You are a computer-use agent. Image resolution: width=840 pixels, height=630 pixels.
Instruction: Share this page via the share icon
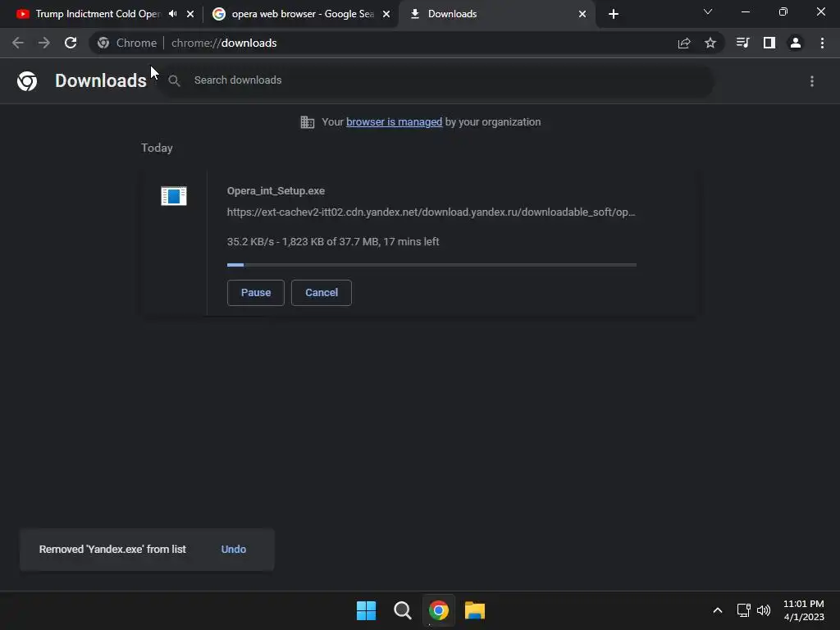coord(683,43)
